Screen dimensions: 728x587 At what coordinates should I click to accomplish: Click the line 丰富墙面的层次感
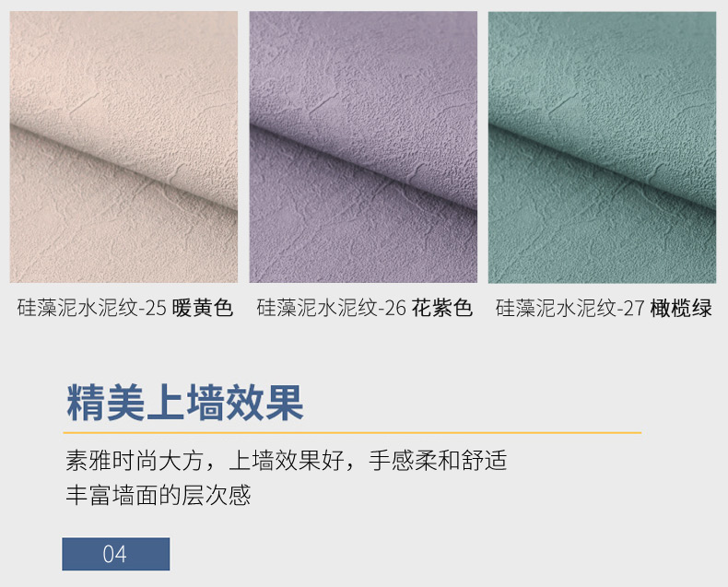pos(159,495)
